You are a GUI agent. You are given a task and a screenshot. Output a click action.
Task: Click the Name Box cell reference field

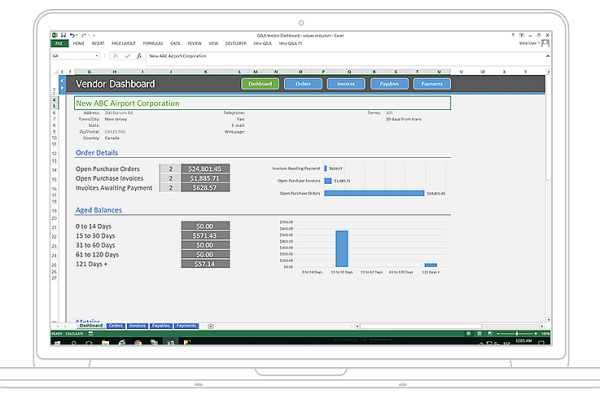(73, 56)
